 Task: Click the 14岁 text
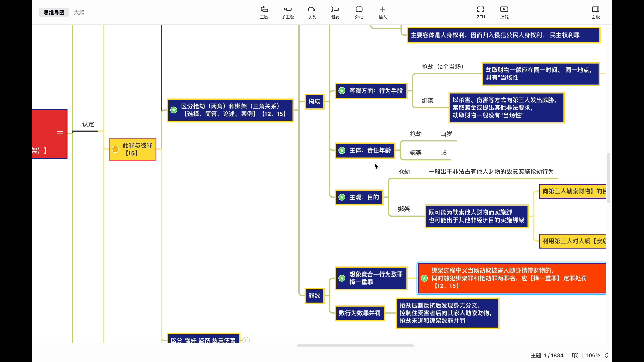pos(446,134)
